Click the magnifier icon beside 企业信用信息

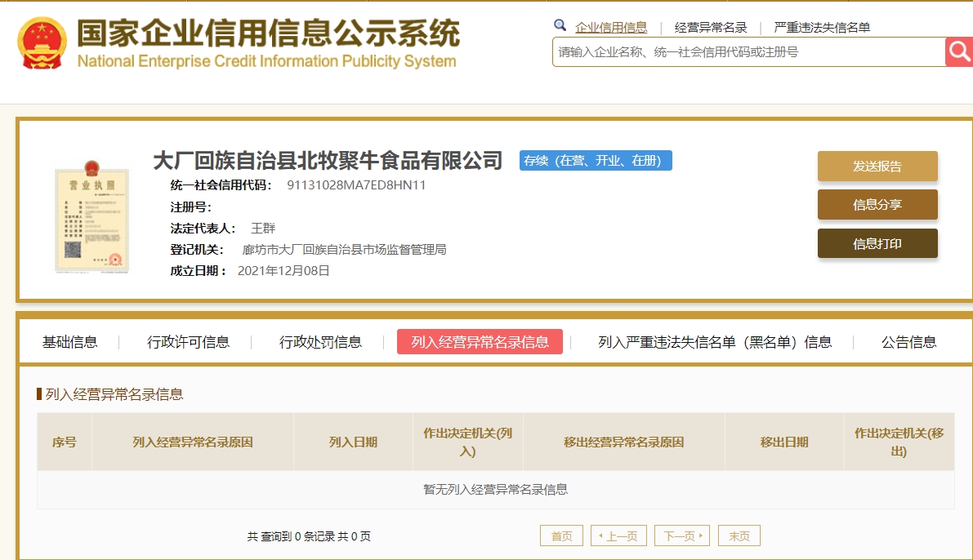(560, 25)
